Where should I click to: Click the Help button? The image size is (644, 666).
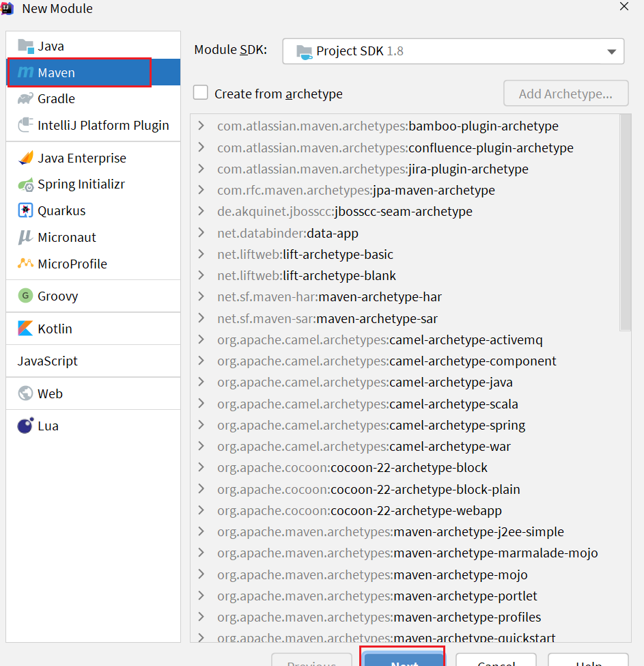(x=588, y=660)
